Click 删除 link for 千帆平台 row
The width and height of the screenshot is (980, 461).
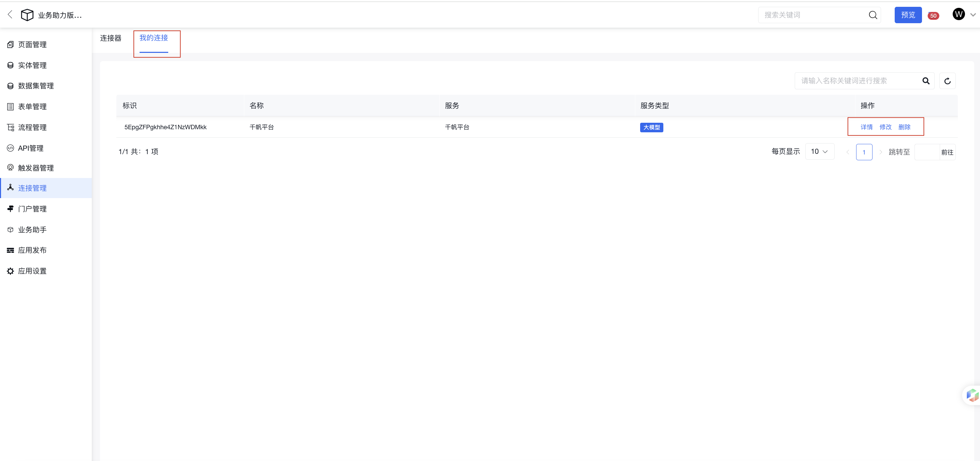[904, 127]
